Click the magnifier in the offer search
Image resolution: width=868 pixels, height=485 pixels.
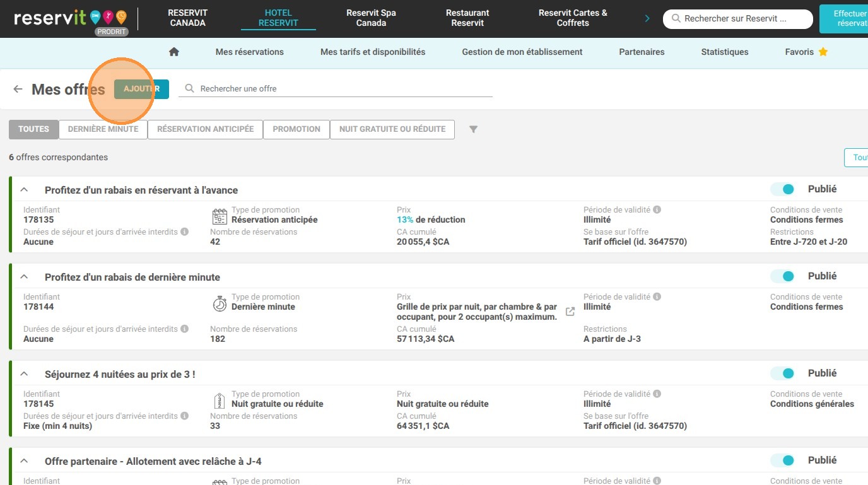[189, 89]
